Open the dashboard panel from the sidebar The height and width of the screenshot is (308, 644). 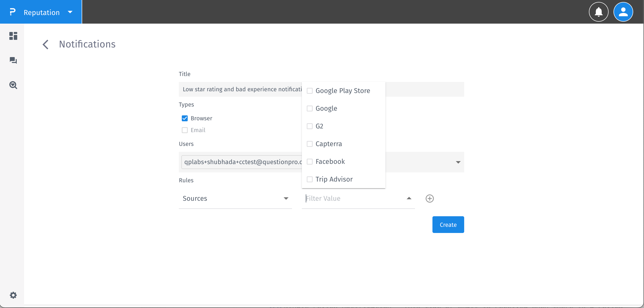coord(13,36)
